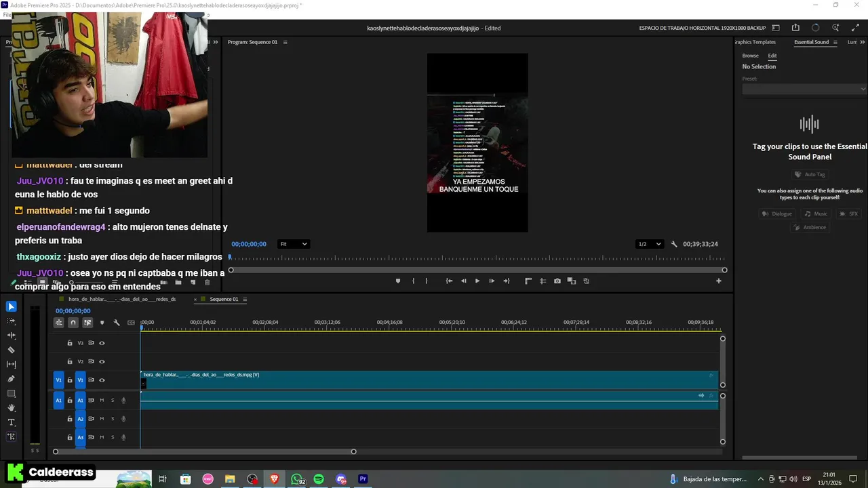The width and height of the screenshot is (868, 488).
Task: Mark Out point in Program monitor
Action: coord(427,281)
